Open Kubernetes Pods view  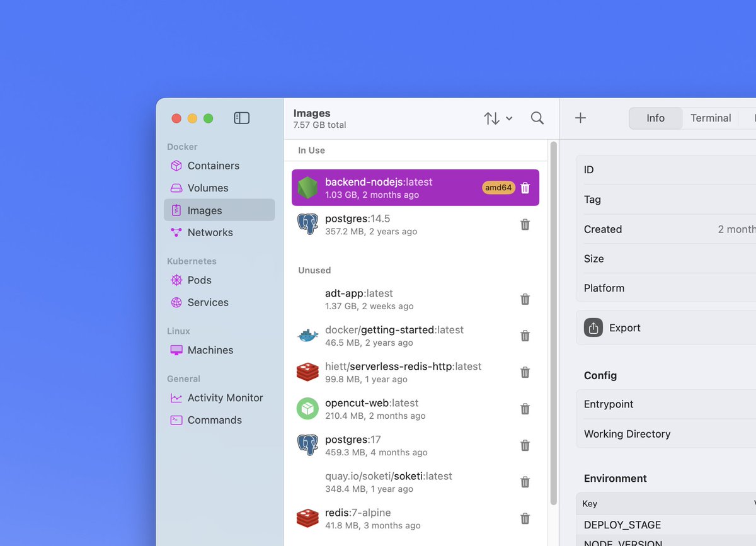[219, 280]
